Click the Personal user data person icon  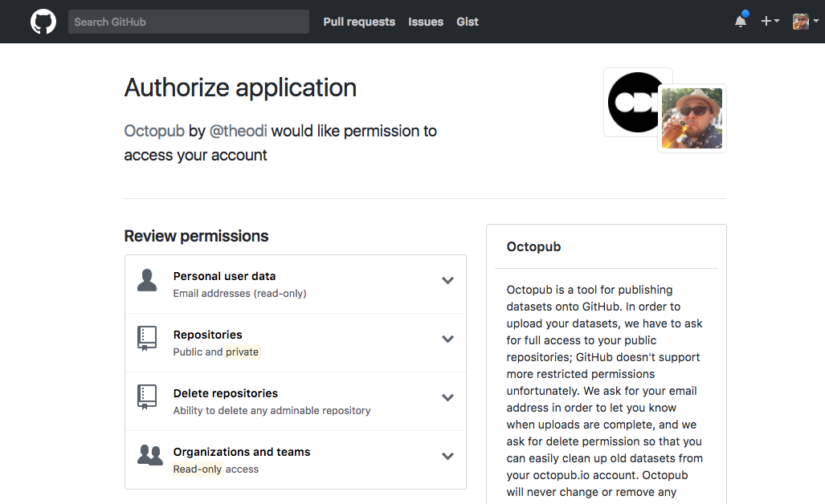pyautogui.click(x=147, y=280)
